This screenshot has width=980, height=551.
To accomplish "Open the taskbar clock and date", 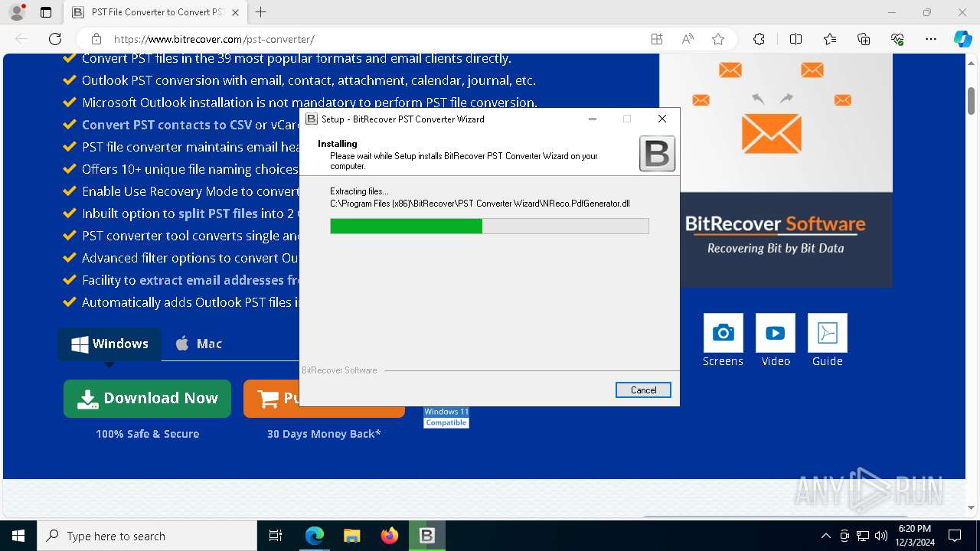I will click(x=914, y=536).
